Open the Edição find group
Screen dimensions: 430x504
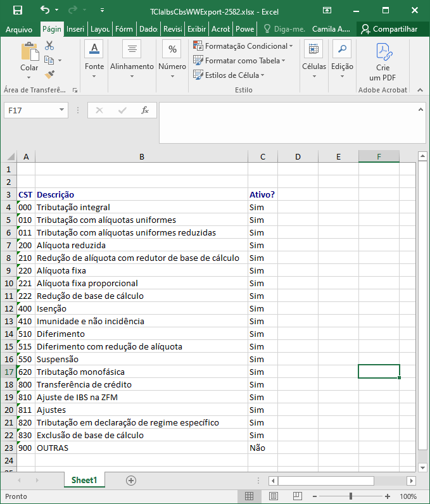click(342, 59)
